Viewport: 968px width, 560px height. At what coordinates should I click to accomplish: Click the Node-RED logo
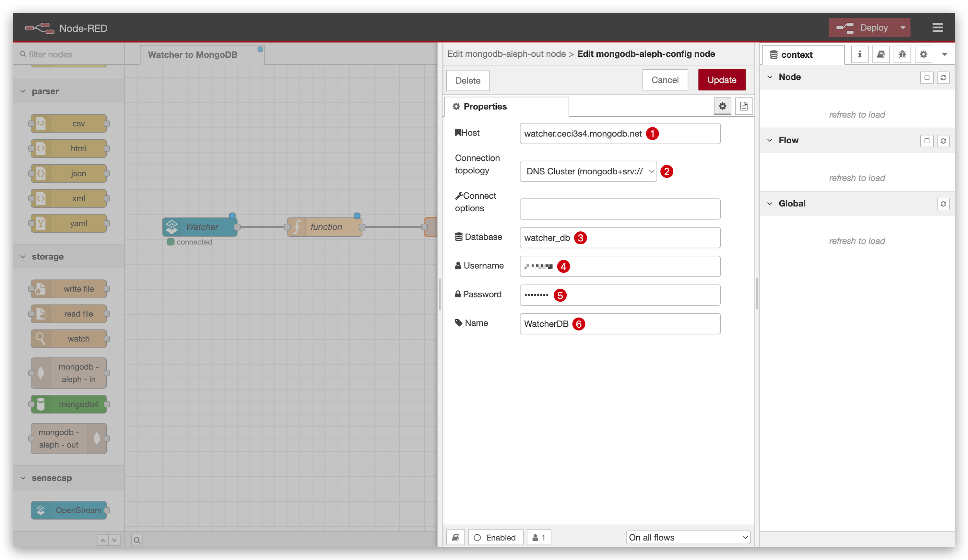[x=66, y=28]
